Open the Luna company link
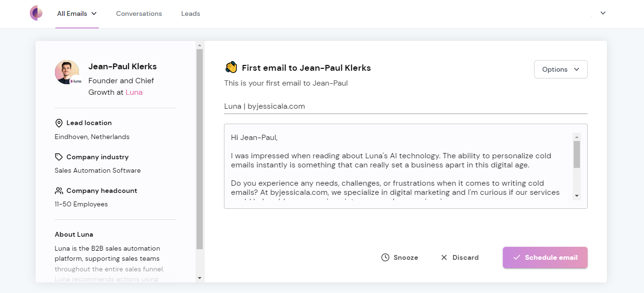This screenshot has width=644, height=293. coord(134,92)
